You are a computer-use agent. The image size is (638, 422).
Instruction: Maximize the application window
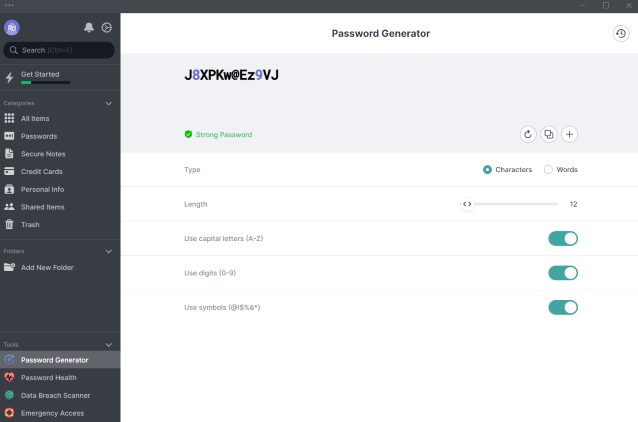pyautogui.click(x=606, y=5)
